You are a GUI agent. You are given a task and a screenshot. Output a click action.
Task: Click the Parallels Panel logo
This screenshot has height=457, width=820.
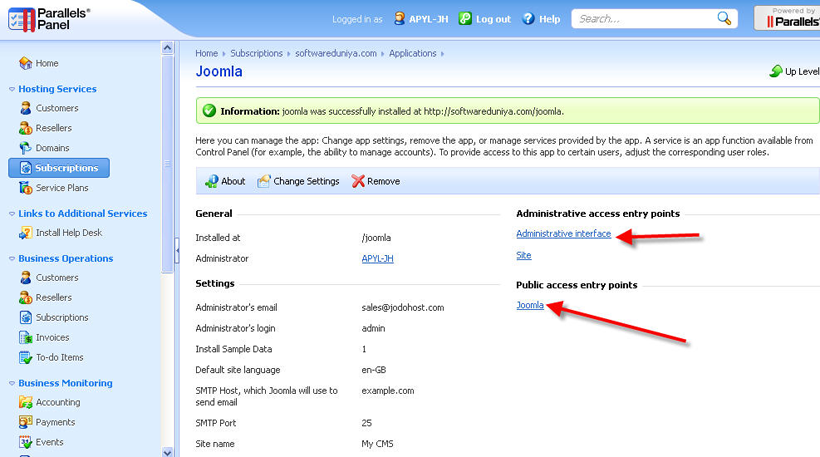pos(49,19)
